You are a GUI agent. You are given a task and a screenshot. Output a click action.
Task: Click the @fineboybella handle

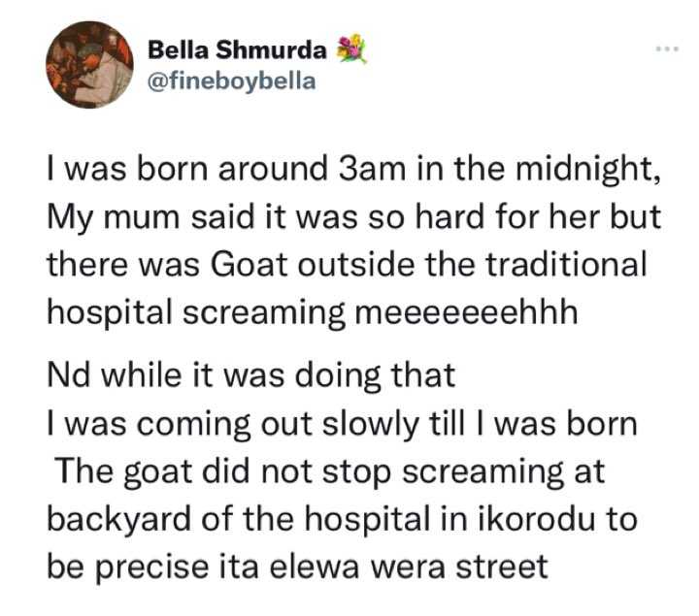click(231, 80)
